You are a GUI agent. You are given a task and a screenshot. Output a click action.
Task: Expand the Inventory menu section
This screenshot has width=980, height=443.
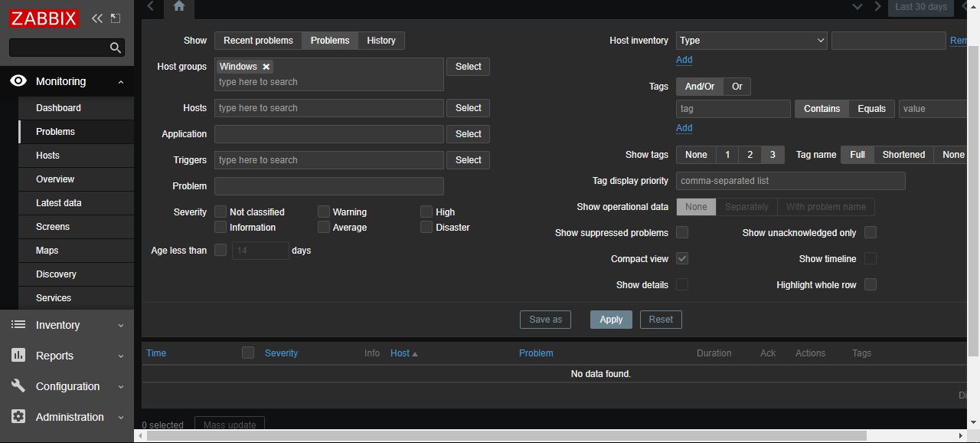(x=67, y=325)
